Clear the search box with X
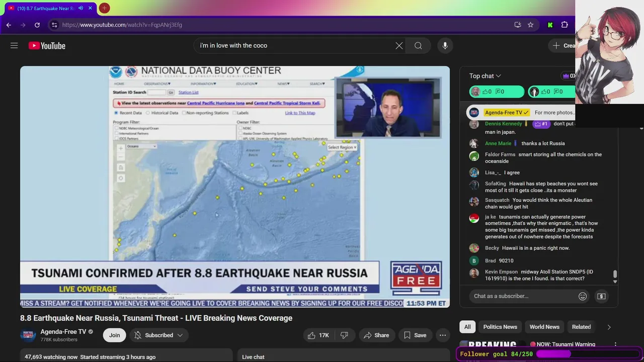644x362 pixels. [399, 46]
